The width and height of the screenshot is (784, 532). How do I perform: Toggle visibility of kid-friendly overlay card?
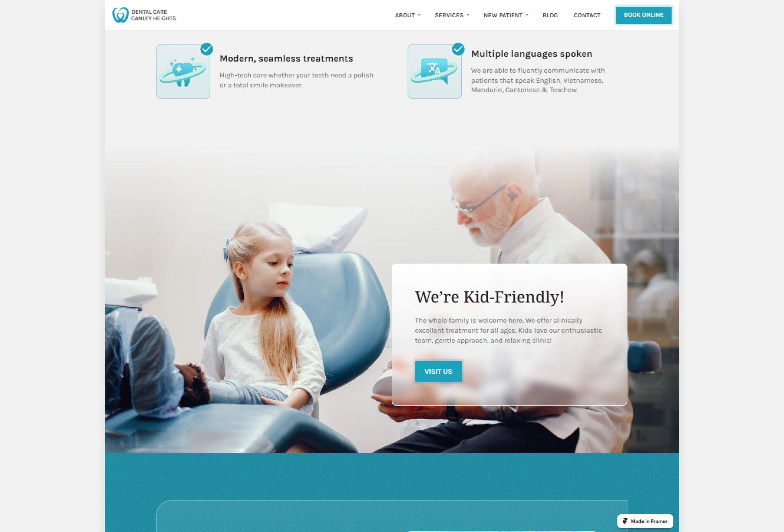pos(509,334)
